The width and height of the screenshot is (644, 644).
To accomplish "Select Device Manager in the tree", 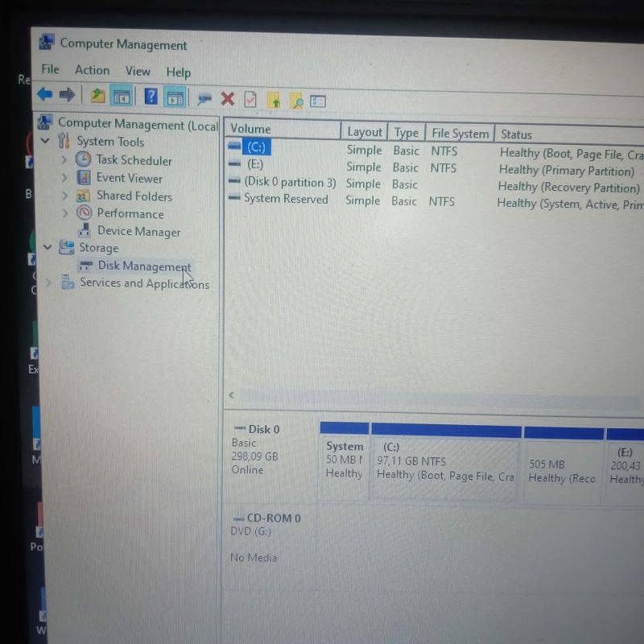I will pyautogui.click(x=138, y=231).
